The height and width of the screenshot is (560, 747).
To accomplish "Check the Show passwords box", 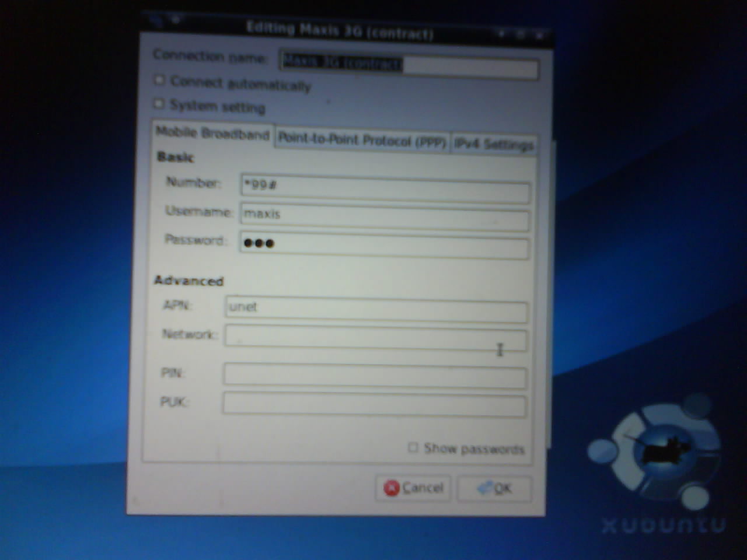I will [413, 447].
